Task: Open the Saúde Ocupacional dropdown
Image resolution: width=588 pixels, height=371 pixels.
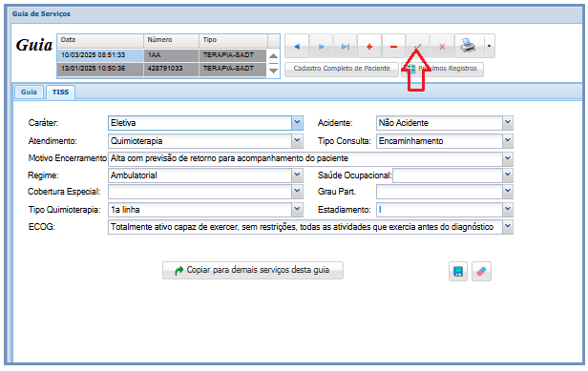Action: point(508,175)
